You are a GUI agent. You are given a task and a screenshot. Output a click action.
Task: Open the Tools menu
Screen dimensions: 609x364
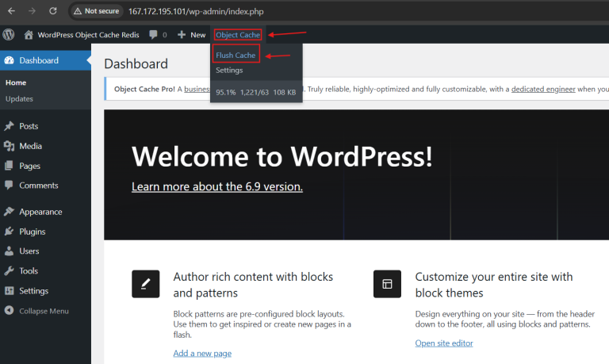[29, 270]
